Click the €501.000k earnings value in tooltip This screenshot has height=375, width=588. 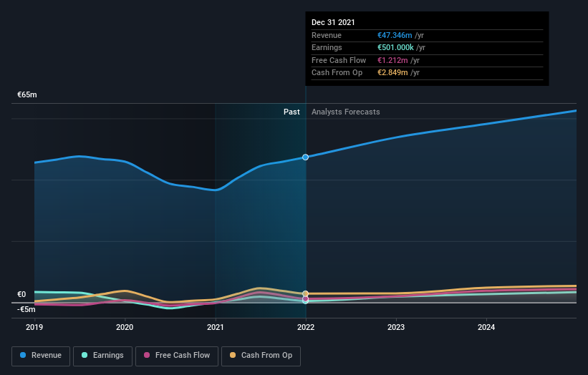click(395, 47)
